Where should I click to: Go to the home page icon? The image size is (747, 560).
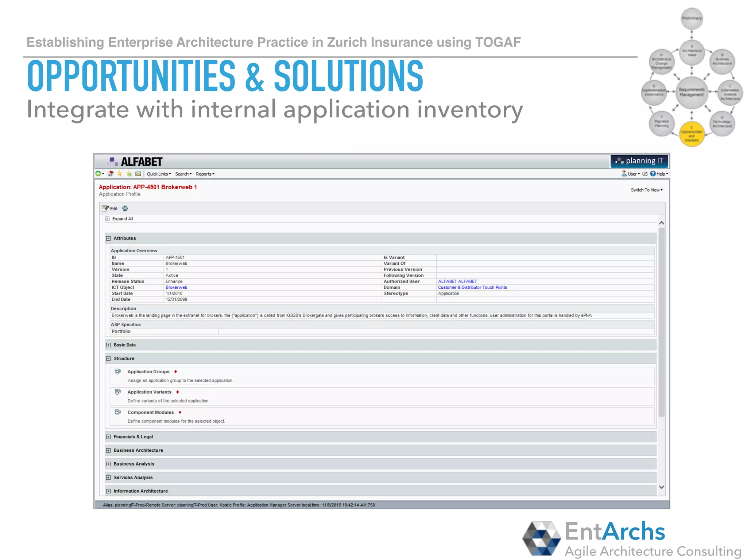click(111, 174)
